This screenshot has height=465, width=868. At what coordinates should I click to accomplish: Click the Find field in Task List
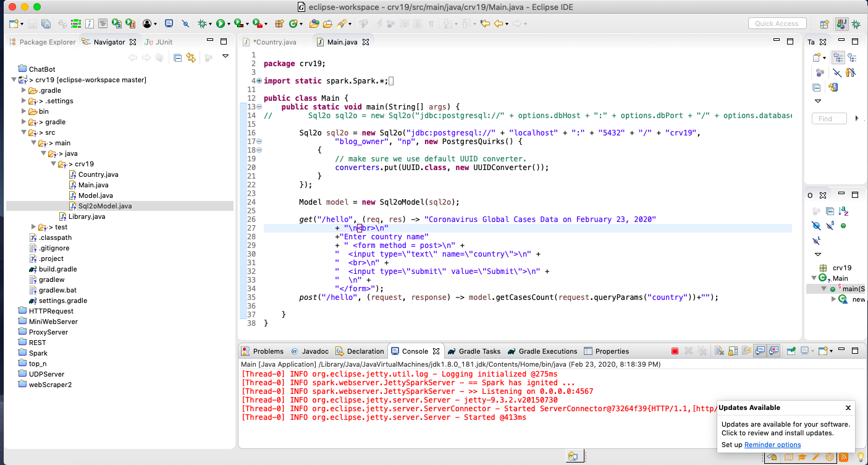tap(830, 119)
